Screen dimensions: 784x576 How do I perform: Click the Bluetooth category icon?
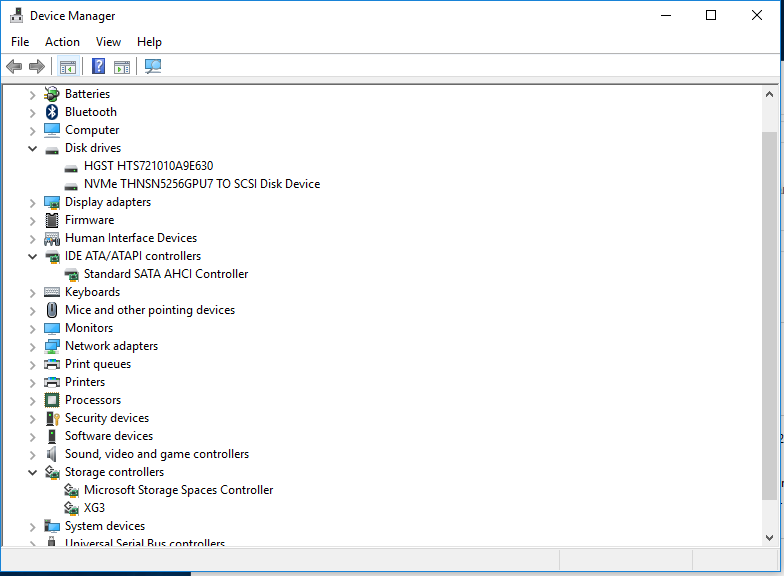click(x=52, y=112)
